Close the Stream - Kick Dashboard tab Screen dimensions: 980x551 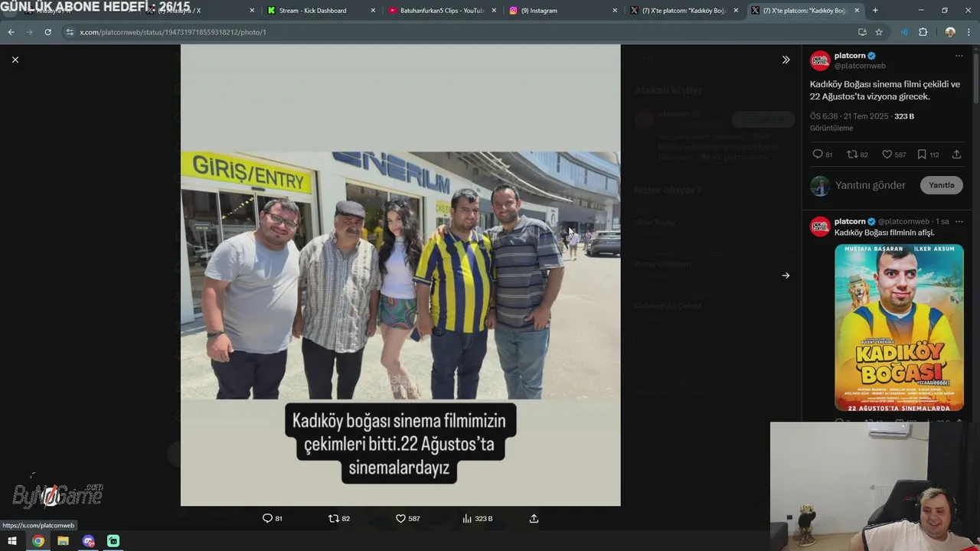click(x=373, y=11)
